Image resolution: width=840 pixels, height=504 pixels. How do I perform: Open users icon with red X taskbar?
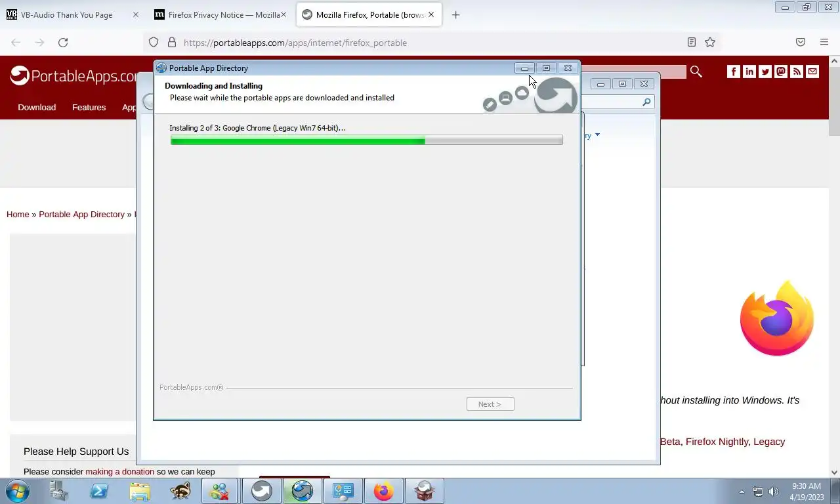tap(220, 491)
